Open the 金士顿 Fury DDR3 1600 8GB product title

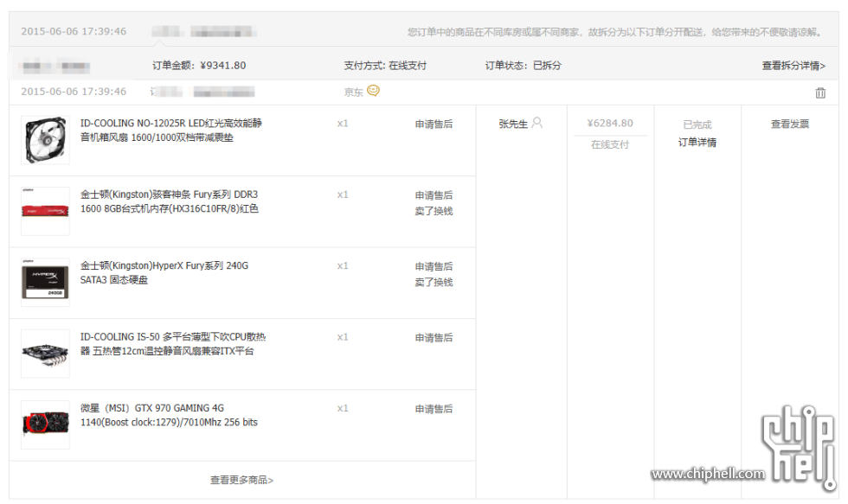pos(170,201)
